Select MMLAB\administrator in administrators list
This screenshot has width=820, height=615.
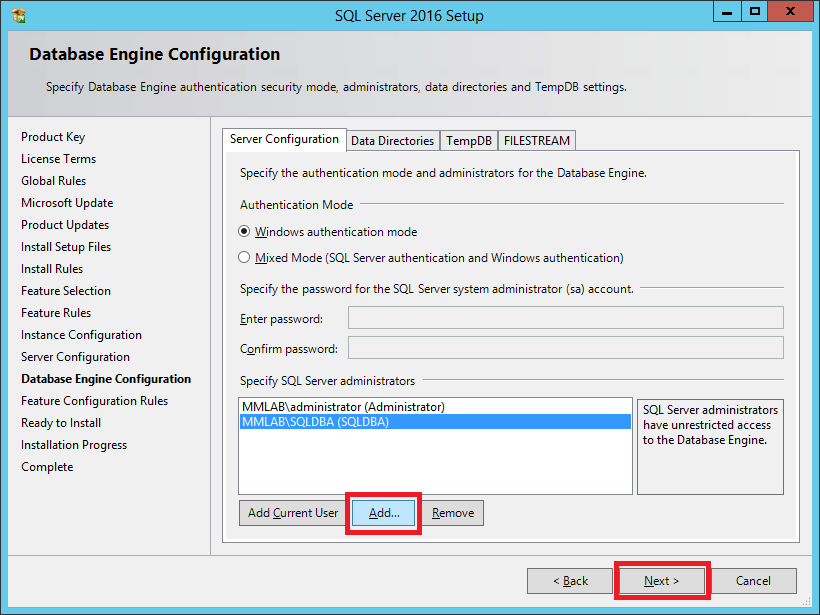click(x=343, y=407)
